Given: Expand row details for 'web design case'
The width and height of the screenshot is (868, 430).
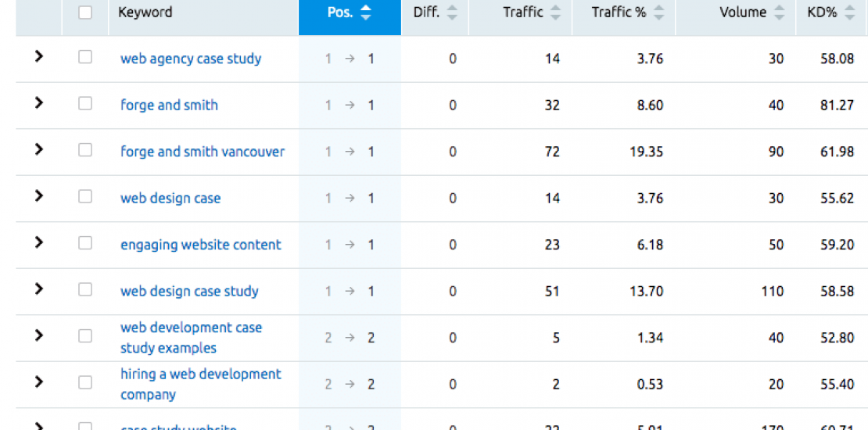Looking at the screenshot, I should click(39, 196).
